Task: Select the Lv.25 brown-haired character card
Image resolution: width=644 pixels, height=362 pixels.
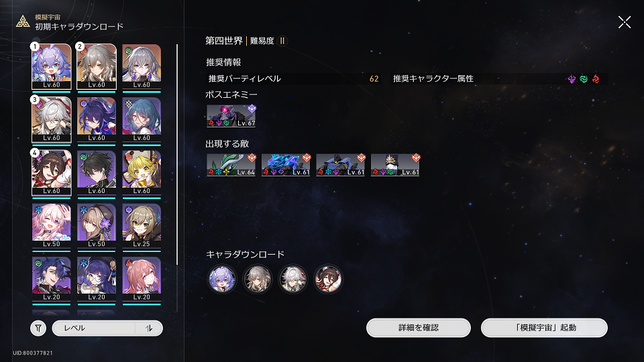Action: click(142, 226)
